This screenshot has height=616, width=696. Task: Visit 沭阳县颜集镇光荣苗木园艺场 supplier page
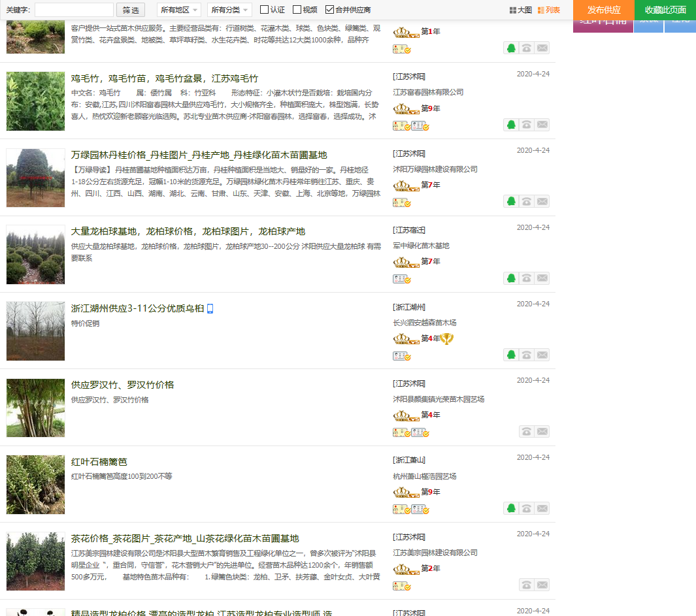(x=439, y=399)
